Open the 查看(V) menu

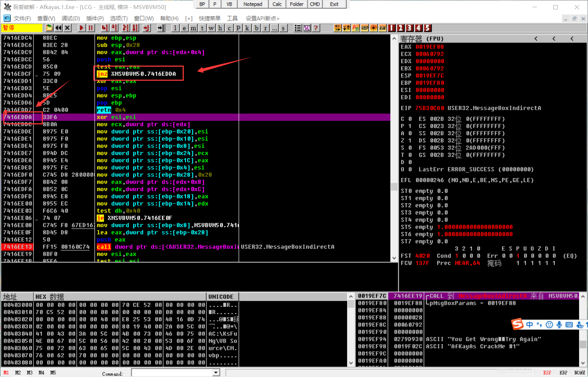click(46, 18)
